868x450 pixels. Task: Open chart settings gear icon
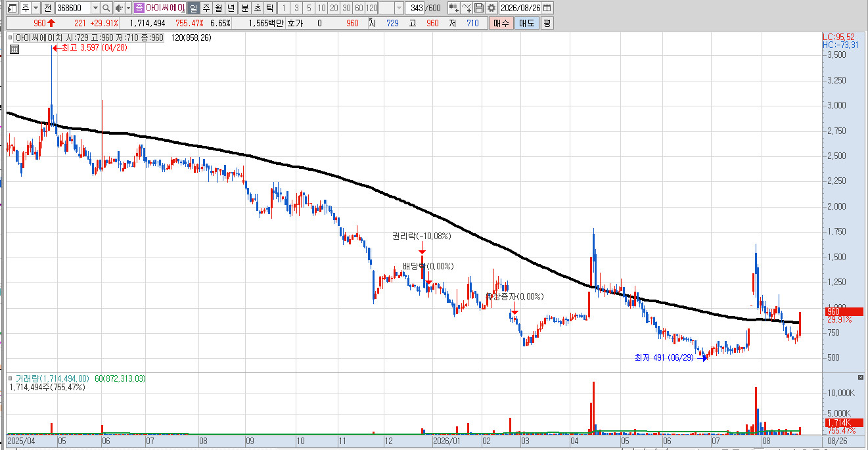point(491,8)
